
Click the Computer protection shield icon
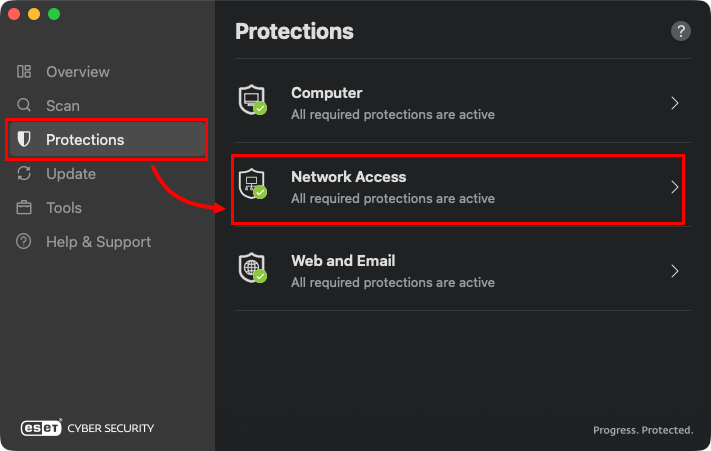point(252,101)
